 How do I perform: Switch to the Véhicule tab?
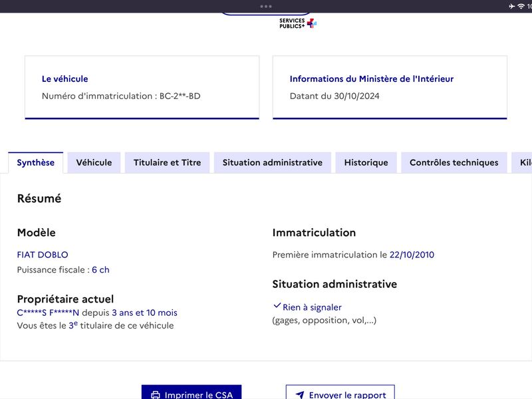click(94, 162)
